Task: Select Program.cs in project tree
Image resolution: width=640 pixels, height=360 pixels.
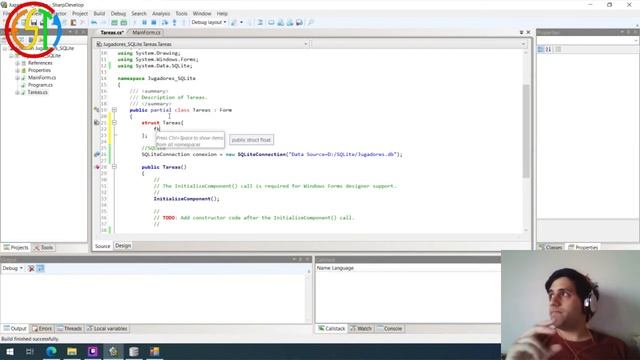Action: 40,85
